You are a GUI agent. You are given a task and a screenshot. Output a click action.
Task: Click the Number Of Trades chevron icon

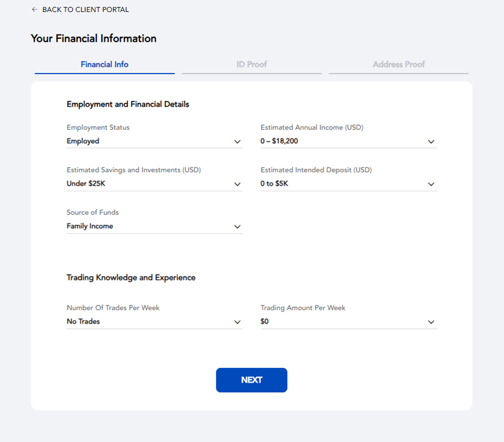click(x=238, y=322)
